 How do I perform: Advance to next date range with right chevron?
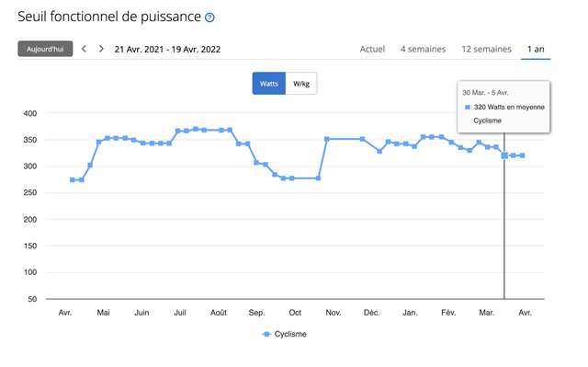(x=101, y=49)
